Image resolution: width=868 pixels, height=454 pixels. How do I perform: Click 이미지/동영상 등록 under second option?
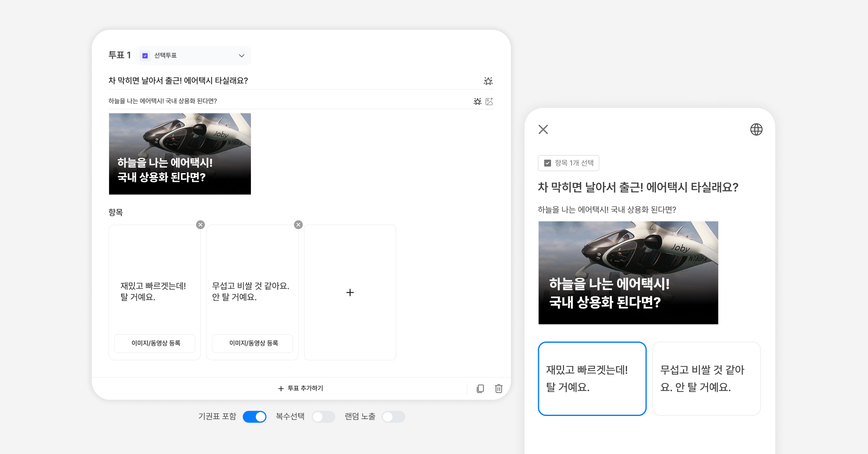[x=253, y=343]
